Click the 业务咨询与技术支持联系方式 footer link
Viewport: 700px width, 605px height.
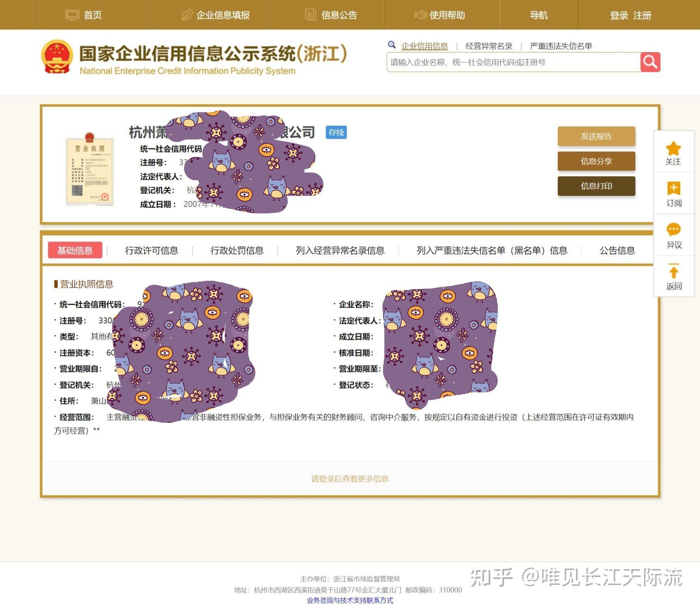pyautogui.click(x=350, y=601)
